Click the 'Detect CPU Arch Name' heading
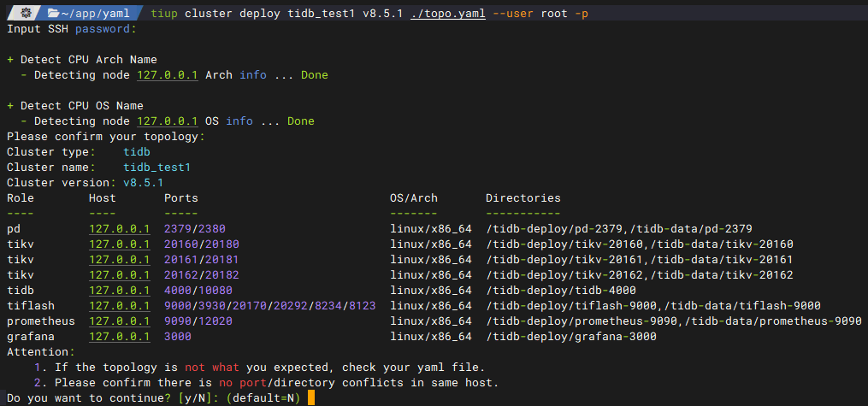Viewport: 868px width, 406px height. tap(89, 60)
